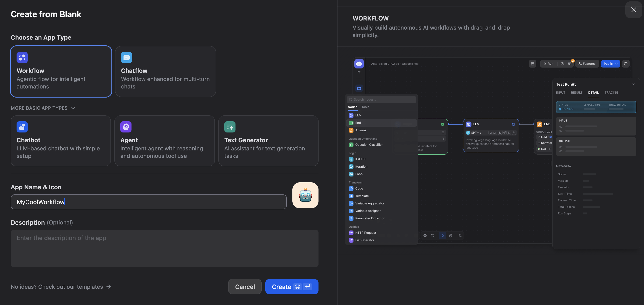
Task: Click the organize nodes icon in canvas toolbar
Action: [460, 236]
